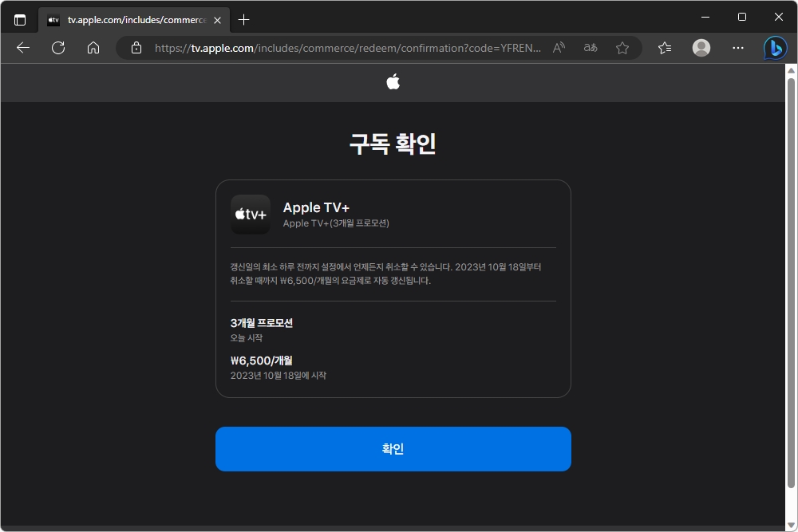
Task: Focus the address bar URL field
Action: (x=348, y=48)
